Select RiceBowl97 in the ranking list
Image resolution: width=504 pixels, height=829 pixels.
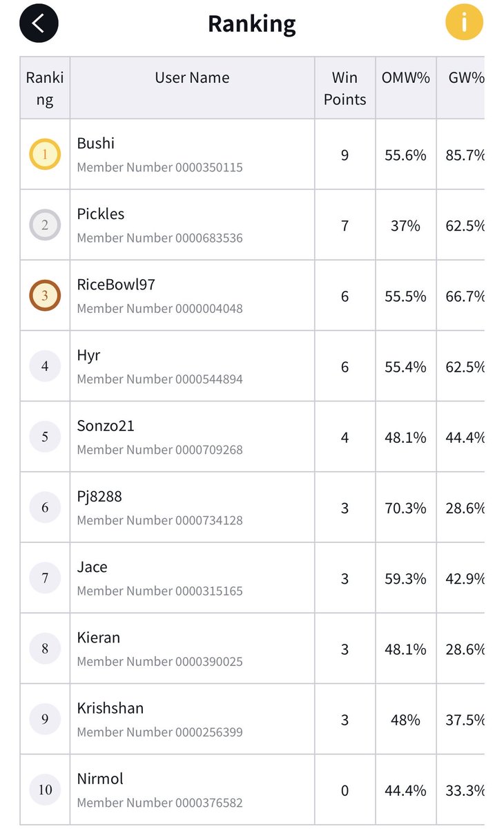point(116,285)
